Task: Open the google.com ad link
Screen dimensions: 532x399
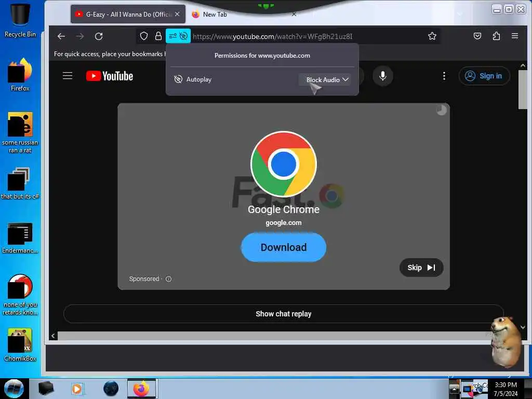Action: (284, 223)
